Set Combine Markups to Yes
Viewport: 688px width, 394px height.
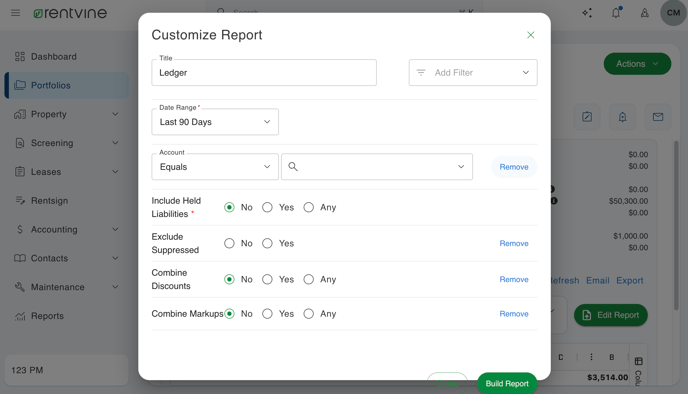click(267, 314)
